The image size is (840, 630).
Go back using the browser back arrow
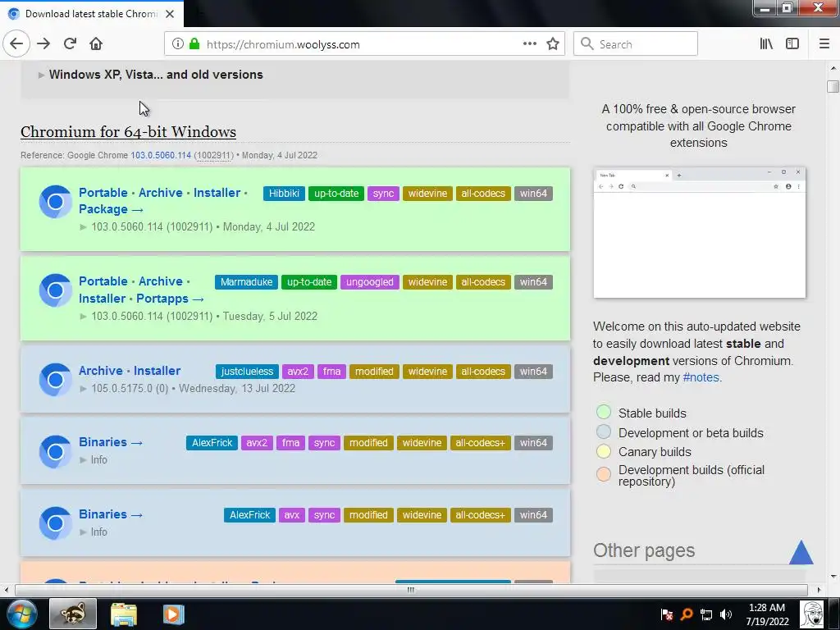pos(16,43)
